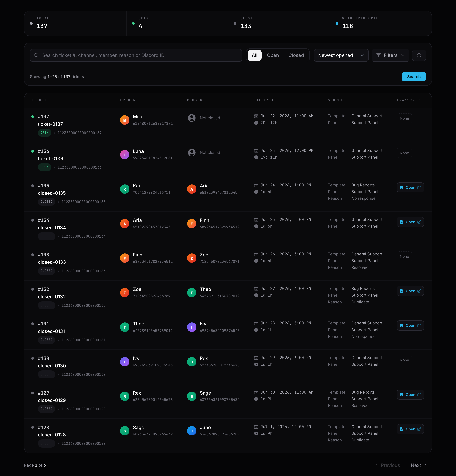Select the All status tab
456x476 pixels.
pos(254,55)
